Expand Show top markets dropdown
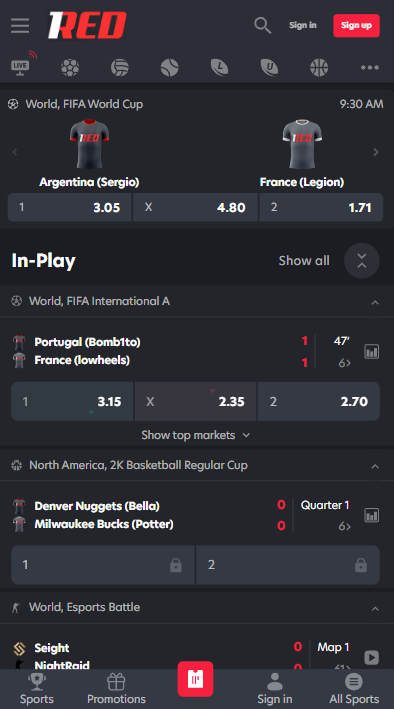This screenshot has height=709, width=394. coord(196,435)
